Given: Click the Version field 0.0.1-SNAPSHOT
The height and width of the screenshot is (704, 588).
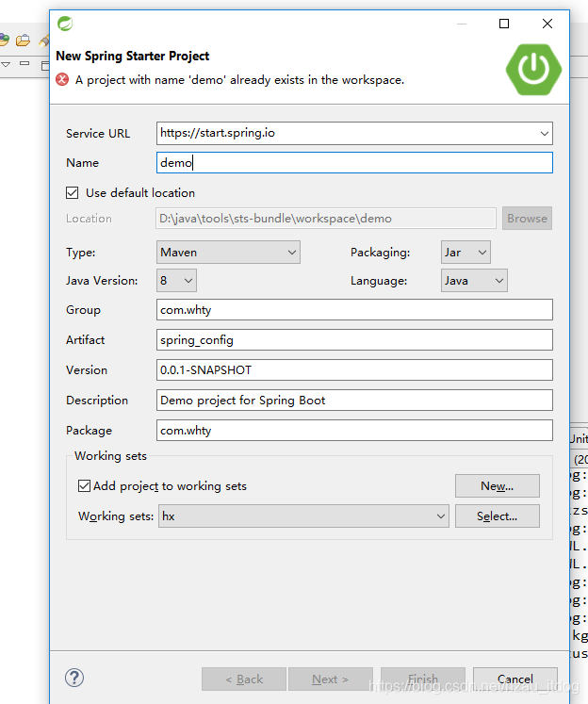Looking at the screenshot, I should [x=354, y=370].
